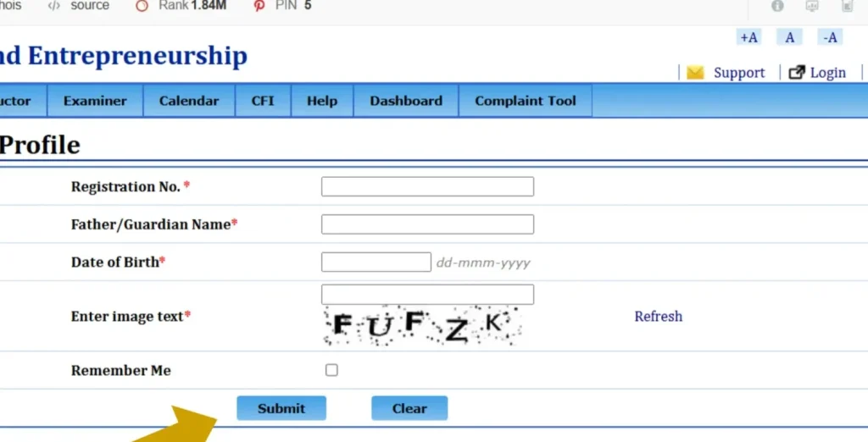The image size is (868, 442).
Task: Click the Login external-link icon
Action: click(x=797, y=73)
